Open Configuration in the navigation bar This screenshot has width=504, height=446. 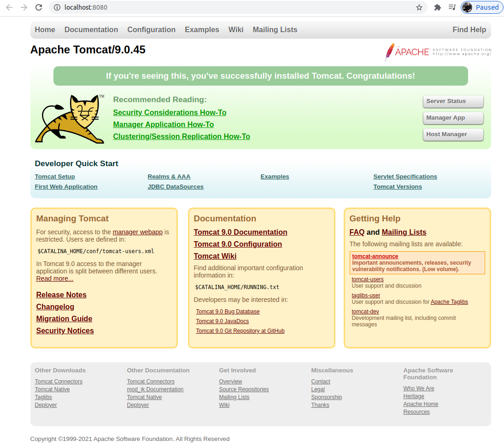pos(152,29)
